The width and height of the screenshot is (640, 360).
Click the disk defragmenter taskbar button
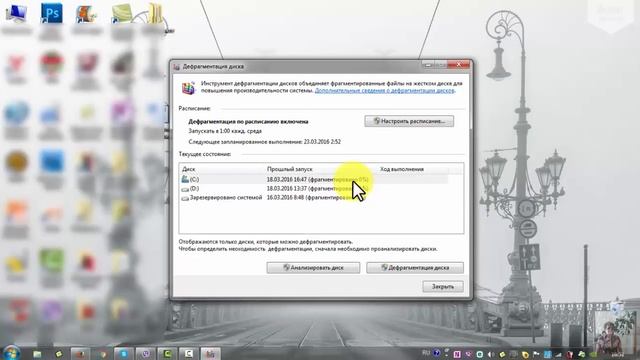pyautogui.click(x=210, y=353)
